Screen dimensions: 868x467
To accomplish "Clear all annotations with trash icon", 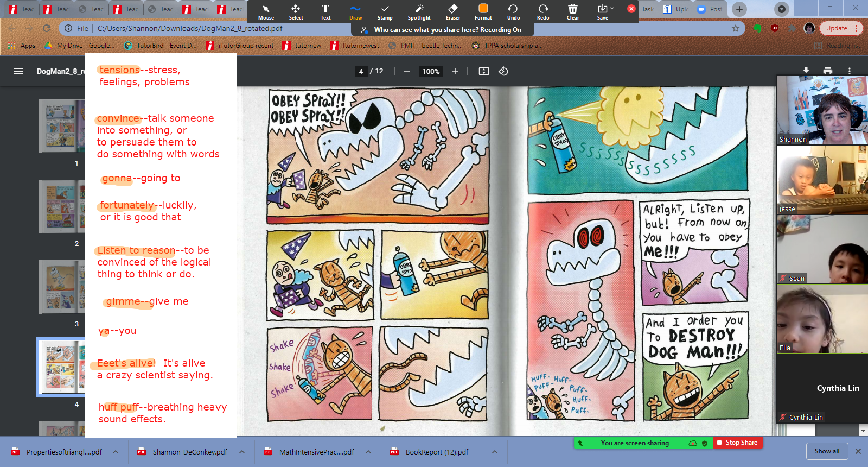I will point(573,11).
